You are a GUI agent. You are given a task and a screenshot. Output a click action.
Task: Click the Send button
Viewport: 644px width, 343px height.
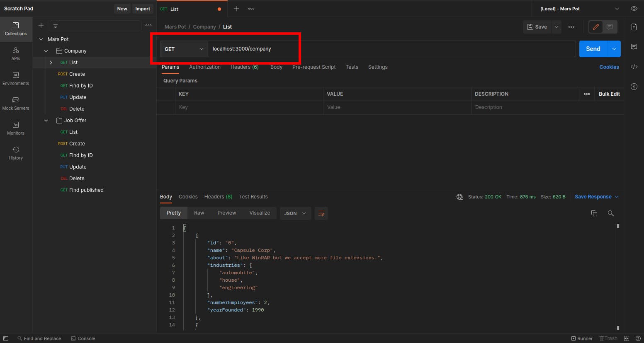tap(593, 48)
